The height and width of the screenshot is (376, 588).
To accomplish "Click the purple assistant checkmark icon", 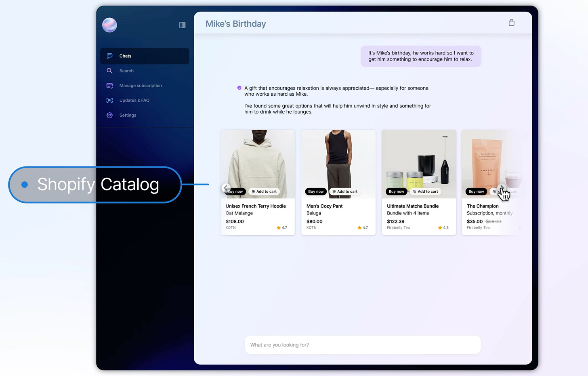I will pyautogui.click(x=239, y=88).
